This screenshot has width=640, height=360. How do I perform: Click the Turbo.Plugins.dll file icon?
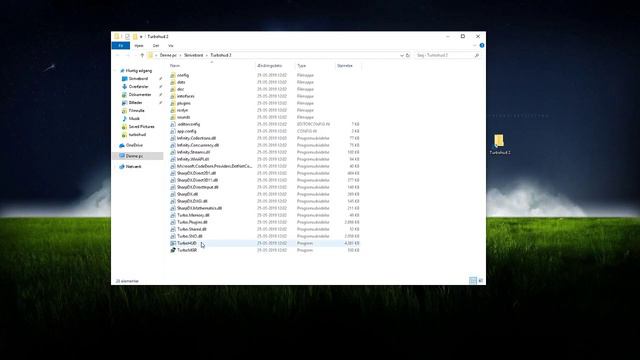point(173,222)
